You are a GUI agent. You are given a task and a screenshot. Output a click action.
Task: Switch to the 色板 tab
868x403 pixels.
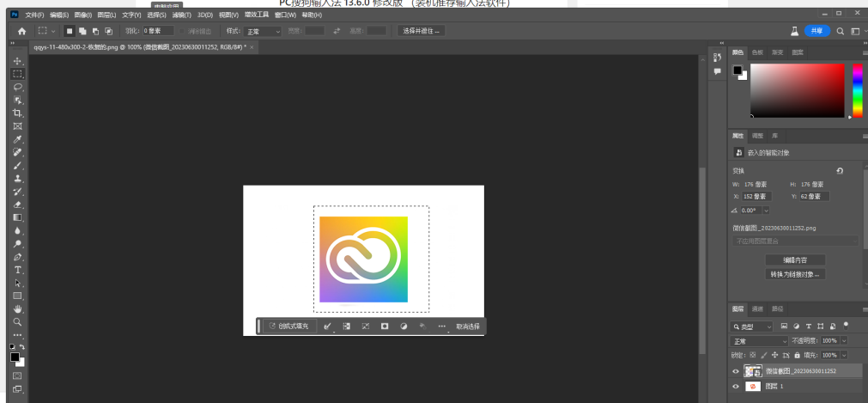[756, 52]
